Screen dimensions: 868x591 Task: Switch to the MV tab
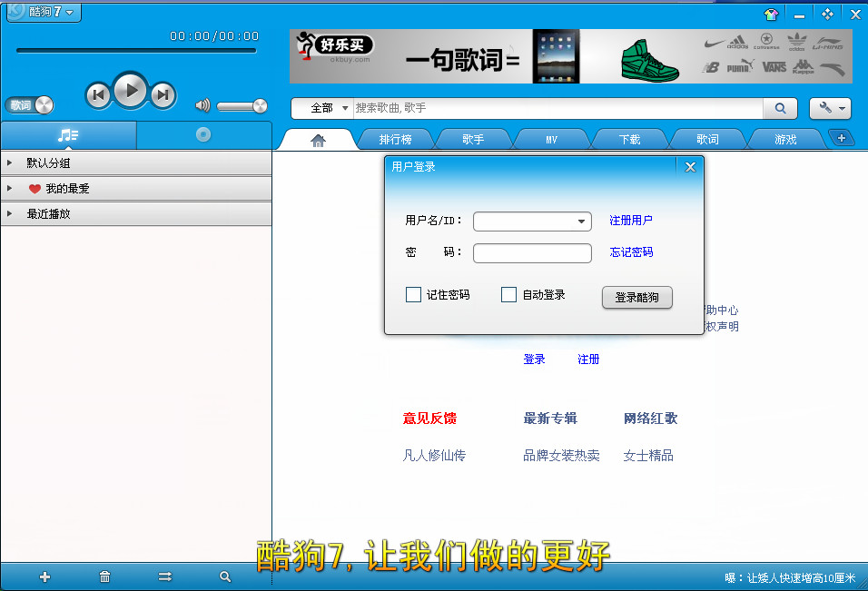551,140
